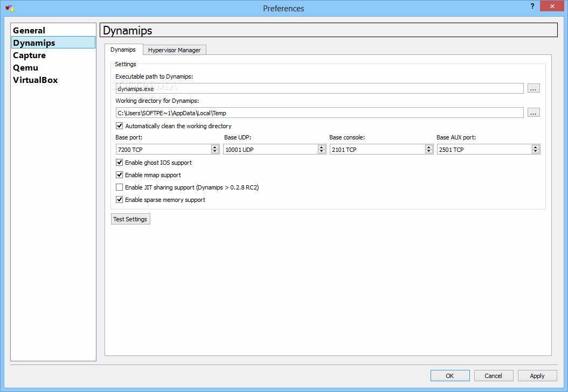Increase the Base console value
Viewport: 568px width, 392px height.
click(429, 147)
